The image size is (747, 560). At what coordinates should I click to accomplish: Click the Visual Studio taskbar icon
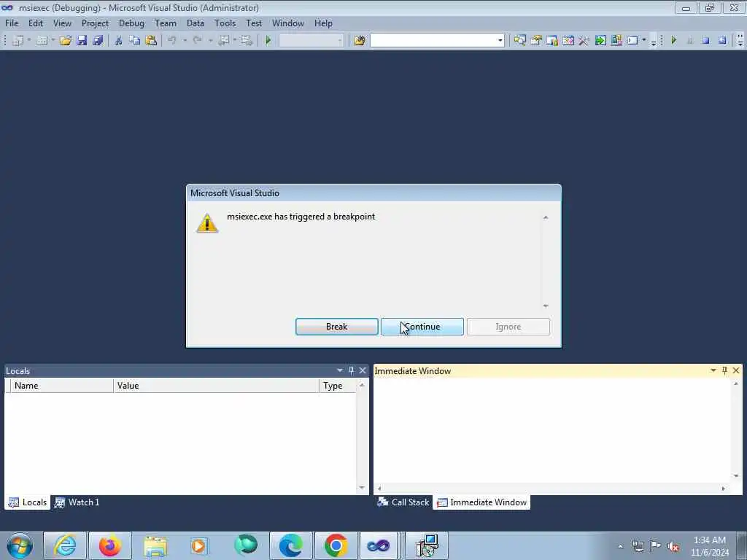379,545
